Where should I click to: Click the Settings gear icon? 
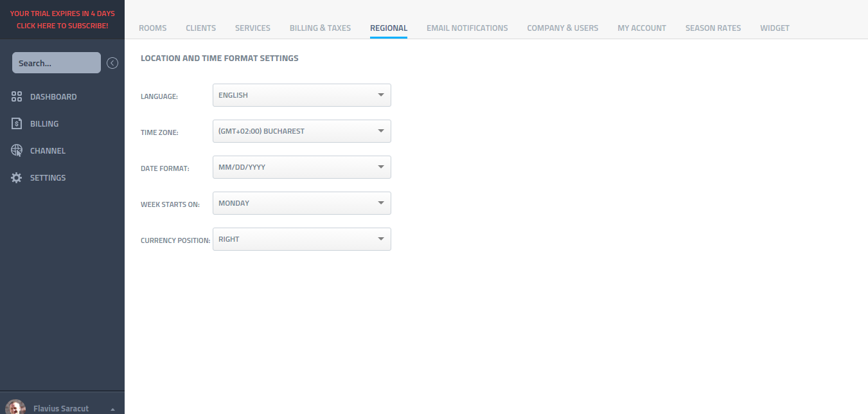[17, 177]
